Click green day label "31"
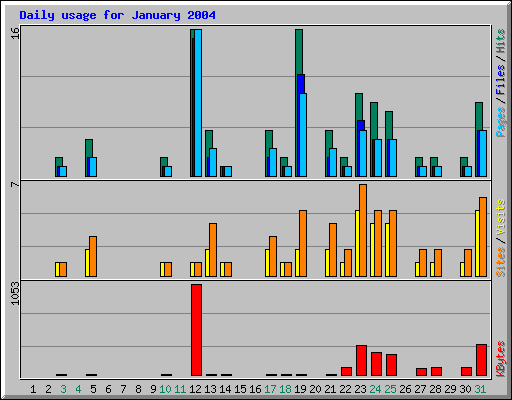Screen dimensions: 512x400 480,389
